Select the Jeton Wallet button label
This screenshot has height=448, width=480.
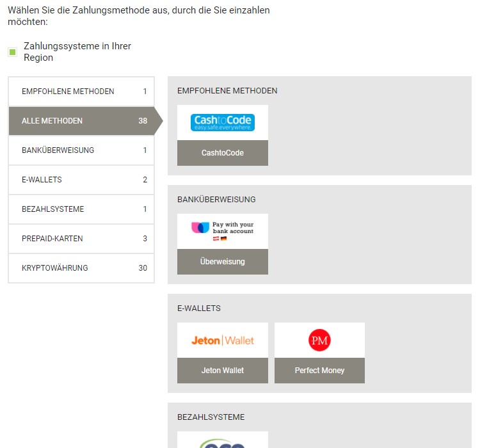click(223, 370)
